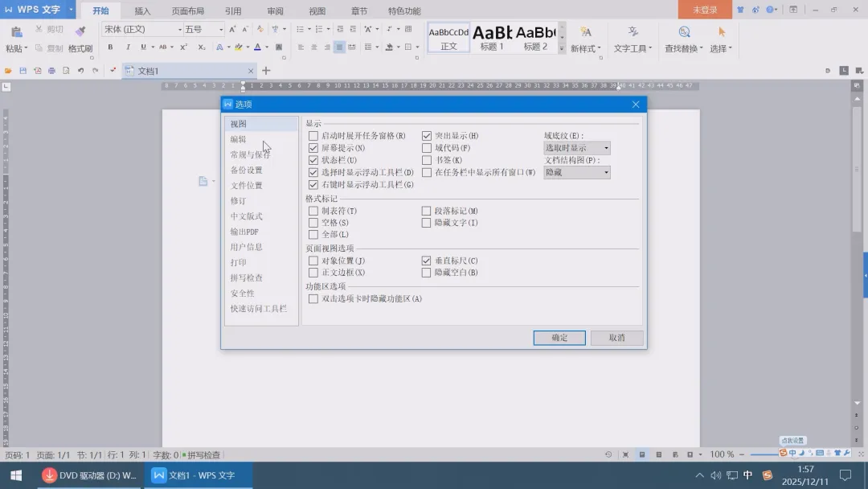Open the 域底纹 dropdown
The image size is (868, 489).
click(x=577, y=148)
